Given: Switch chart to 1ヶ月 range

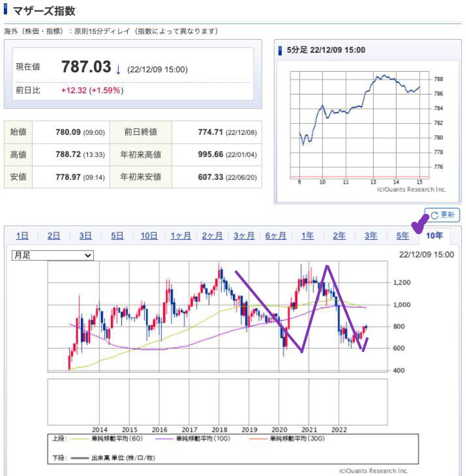Looking at the screenshot, I should [x=180, y=236].
